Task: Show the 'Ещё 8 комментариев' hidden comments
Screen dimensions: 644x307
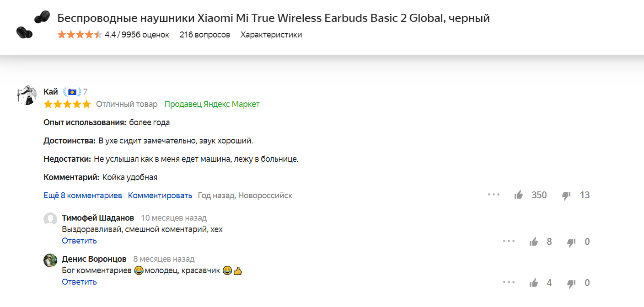Action: tap(83, 196)
